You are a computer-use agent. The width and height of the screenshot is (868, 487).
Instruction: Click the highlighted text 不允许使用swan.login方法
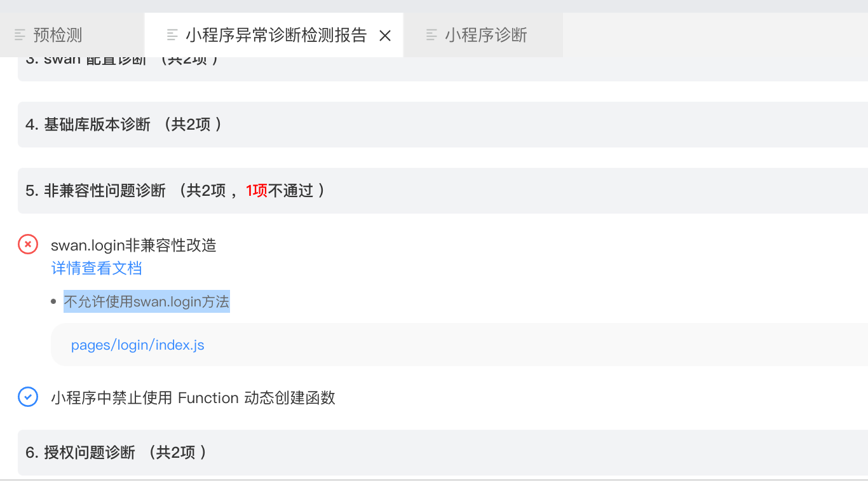coord(146,301)
